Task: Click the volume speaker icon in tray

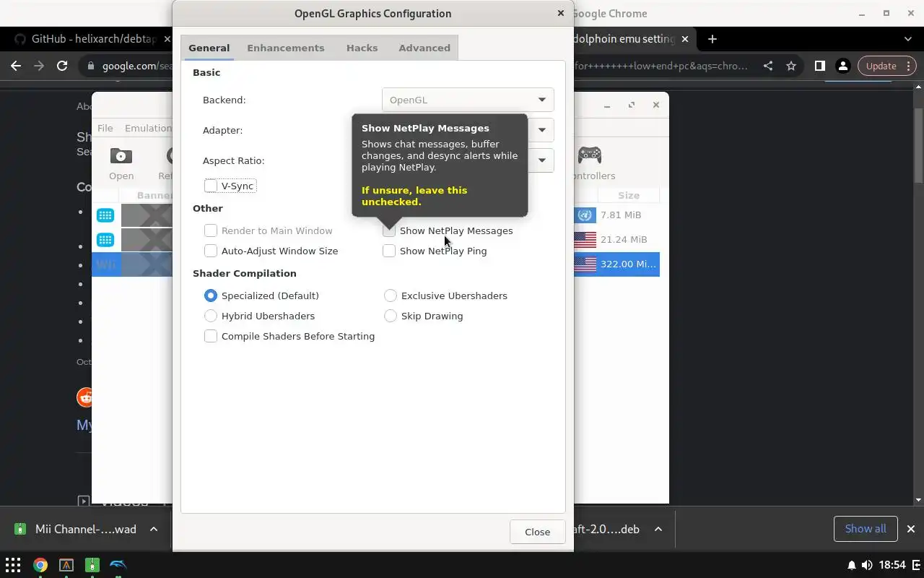Action: tap(867, 565)
